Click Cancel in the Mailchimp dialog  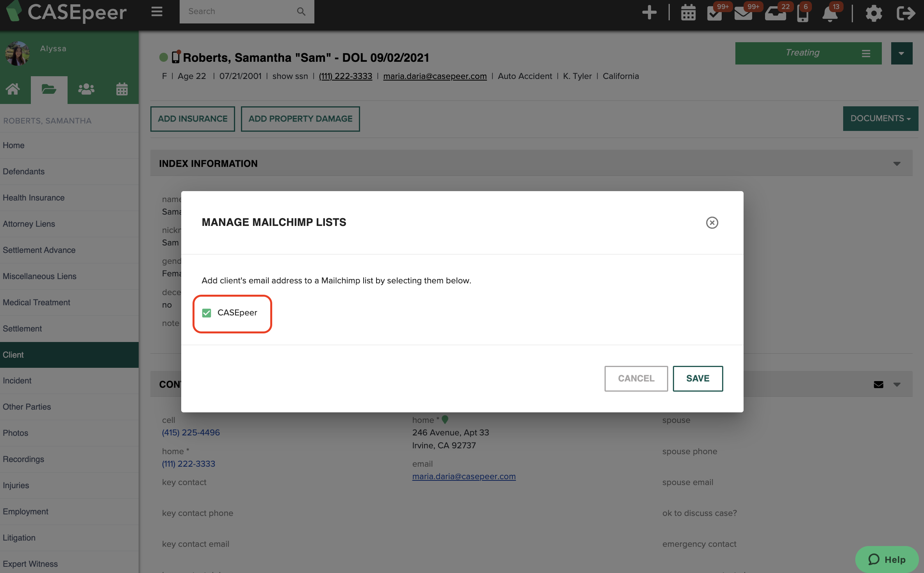click(636, 378)
